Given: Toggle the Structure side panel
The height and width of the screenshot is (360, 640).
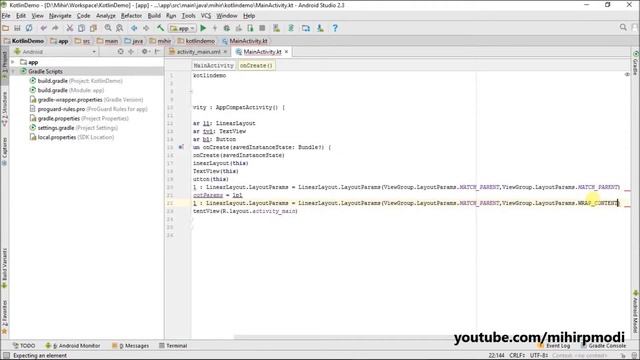Looking at the screenshot, I should click(x=4, y=108).
